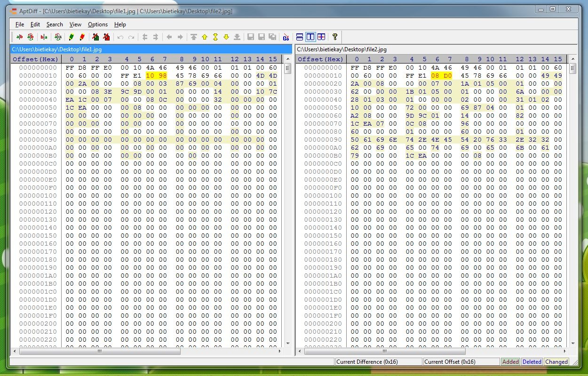Open the Options menu
The width and height of the screenshot is (588, 376).
click(98, 24)
